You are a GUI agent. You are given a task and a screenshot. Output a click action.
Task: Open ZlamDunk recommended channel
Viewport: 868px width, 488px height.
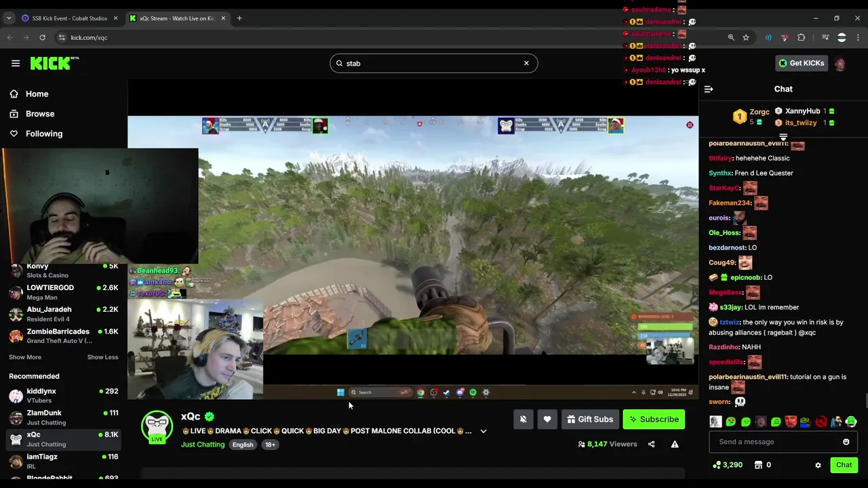pos(64,418)
